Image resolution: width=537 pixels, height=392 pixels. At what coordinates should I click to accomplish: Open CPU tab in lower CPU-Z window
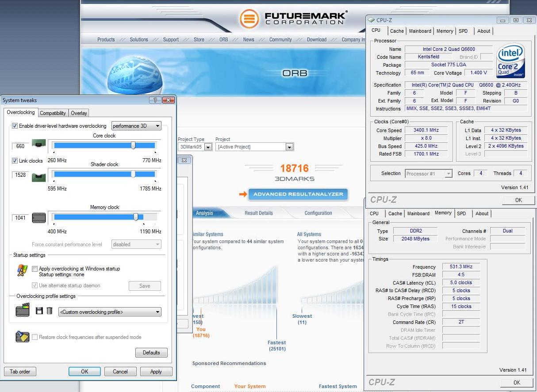pos(374,213)
